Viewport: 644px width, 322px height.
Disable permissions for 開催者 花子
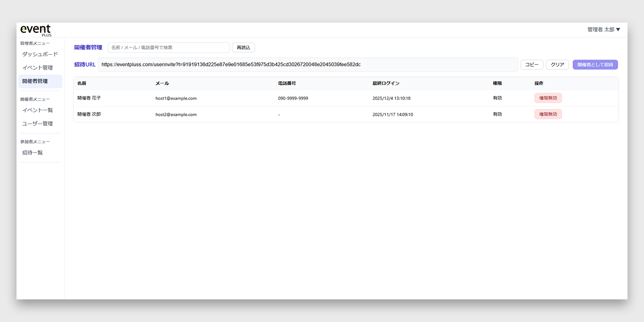pos(548,98)
